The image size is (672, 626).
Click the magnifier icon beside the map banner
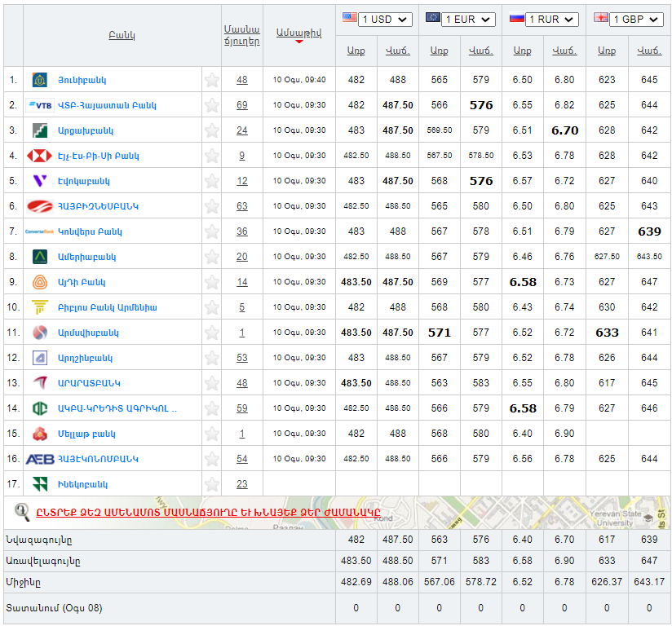coord(22,512)
